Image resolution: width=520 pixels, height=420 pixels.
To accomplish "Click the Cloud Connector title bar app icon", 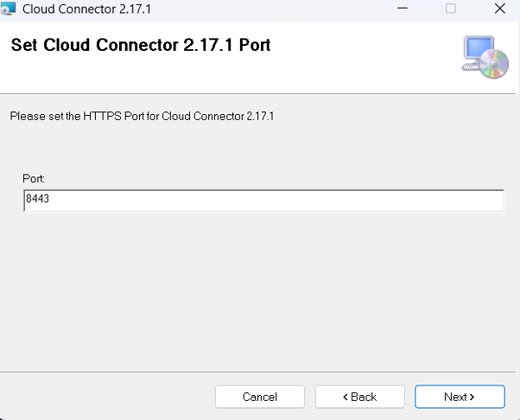I will (x=8, y=9).
